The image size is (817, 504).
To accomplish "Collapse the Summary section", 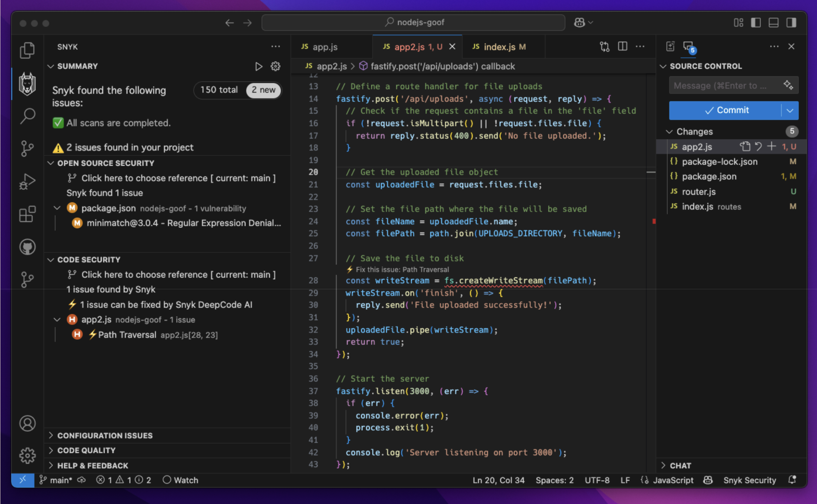I will [x=50, y=66].
